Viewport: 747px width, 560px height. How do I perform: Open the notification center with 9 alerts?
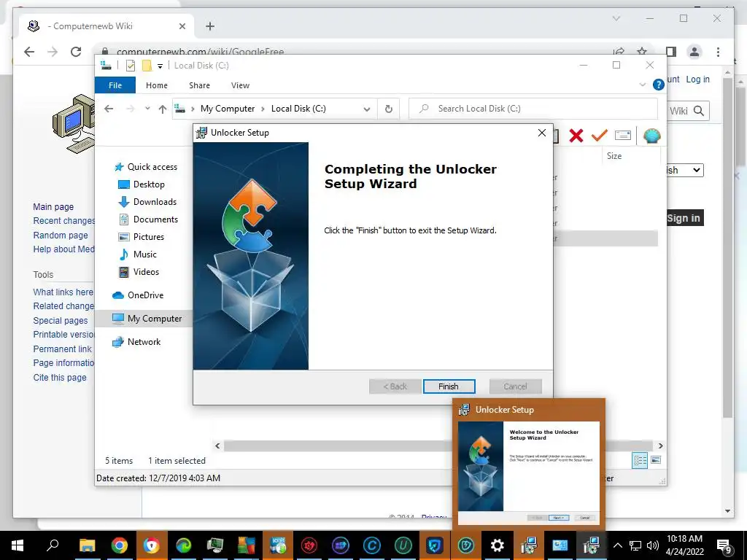tap(724, 546)
